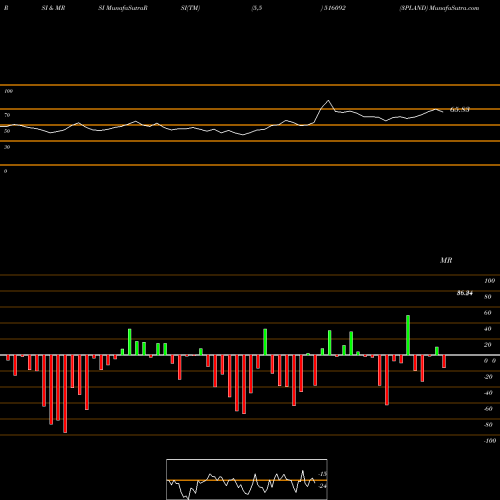The height and width of the screenshot is (500, 500).
Task: Open the mini overview chart at bottom
Action: [x=247, y=479]
